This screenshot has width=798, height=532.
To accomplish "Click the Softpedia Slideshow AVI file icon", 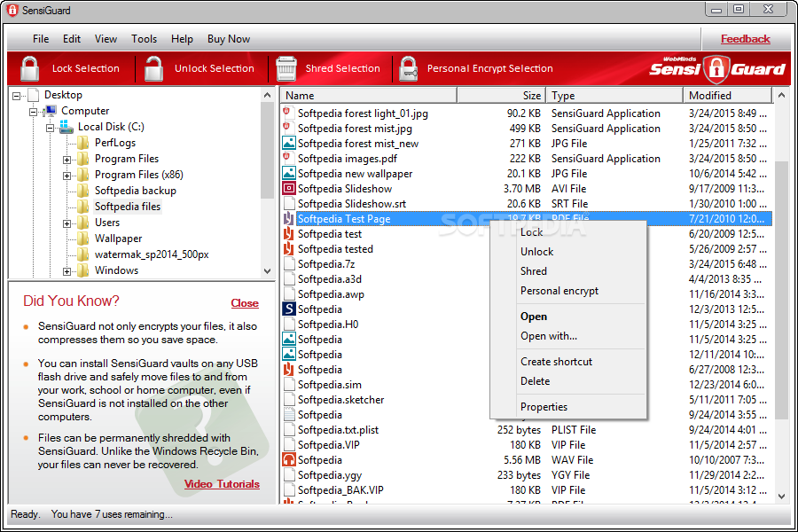I will click(x=288, y=189).
